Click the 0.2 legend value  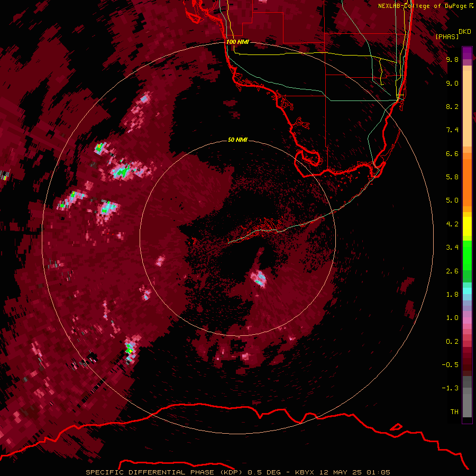[452, 342]
